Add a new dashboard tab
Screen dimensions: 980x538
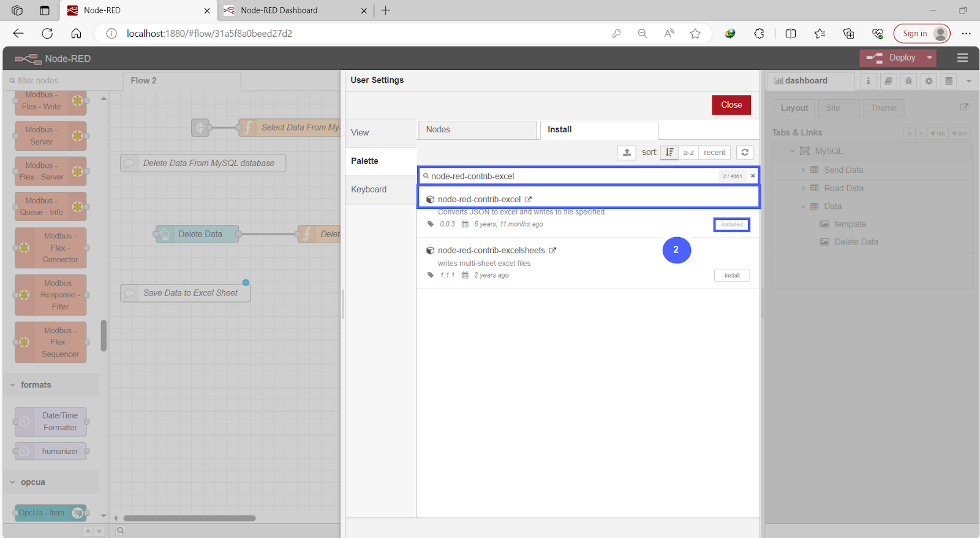[x=938, y=134]
